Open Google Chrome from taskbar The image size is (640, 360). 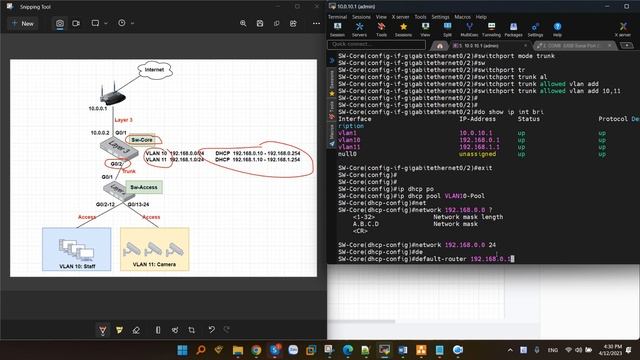[x=256, y=350]
